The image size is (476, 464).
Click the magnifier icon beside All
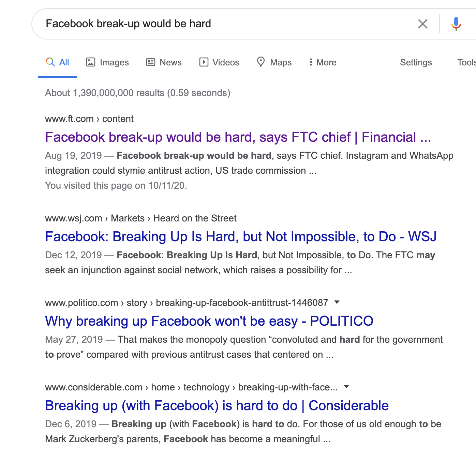(50, 62)
